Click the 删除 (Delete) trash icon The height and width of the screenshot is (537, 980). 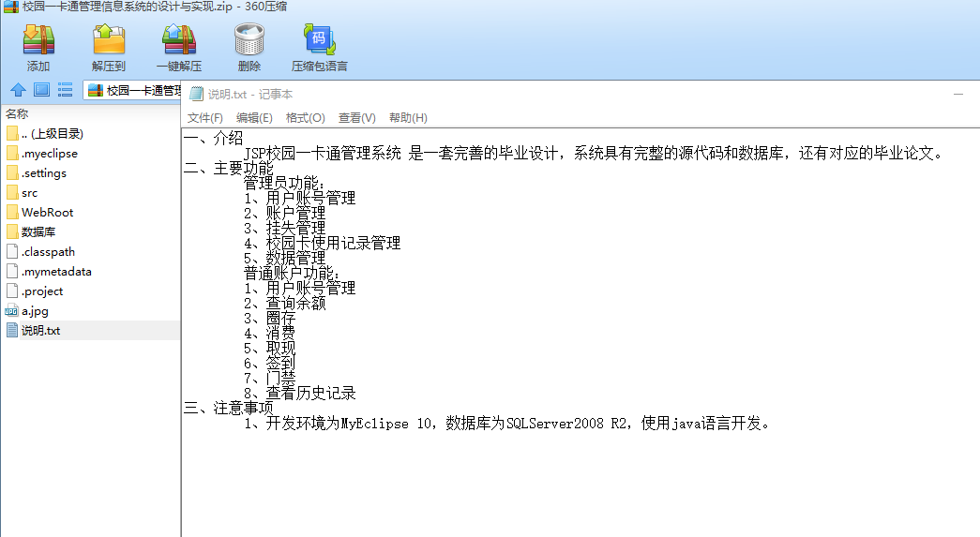coord(249,39)
